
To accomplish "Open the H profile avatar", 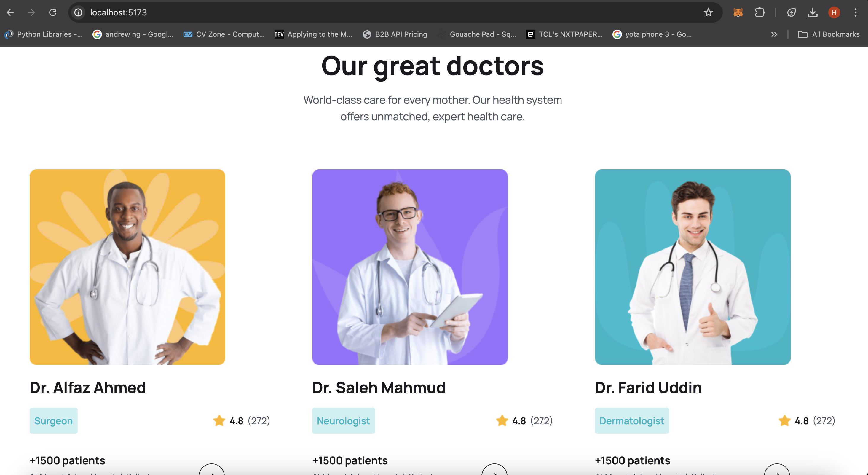I will [834, 12].
